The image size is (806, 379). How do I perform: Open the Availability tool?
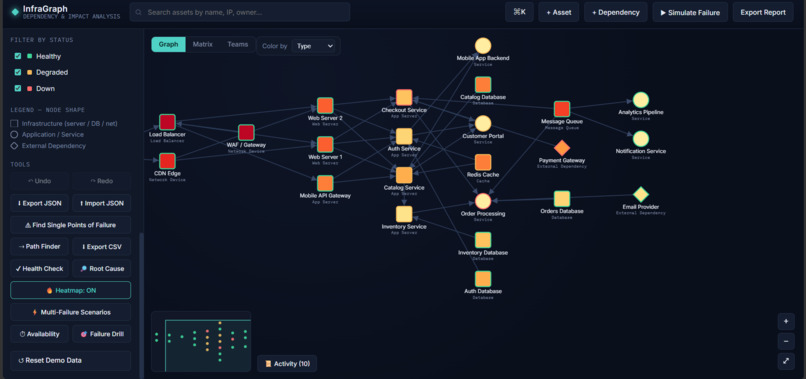pyautogui.click(x=39, y=334)
